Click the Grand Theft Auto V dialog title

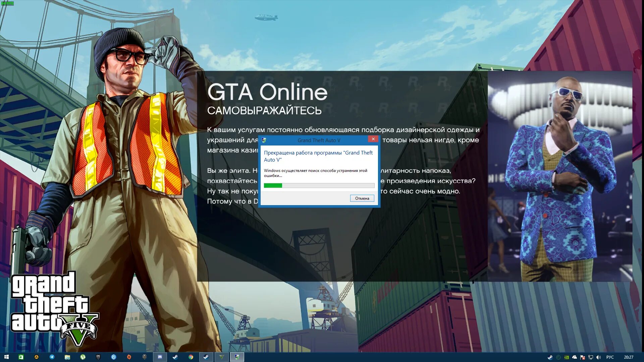pos(319,140)
